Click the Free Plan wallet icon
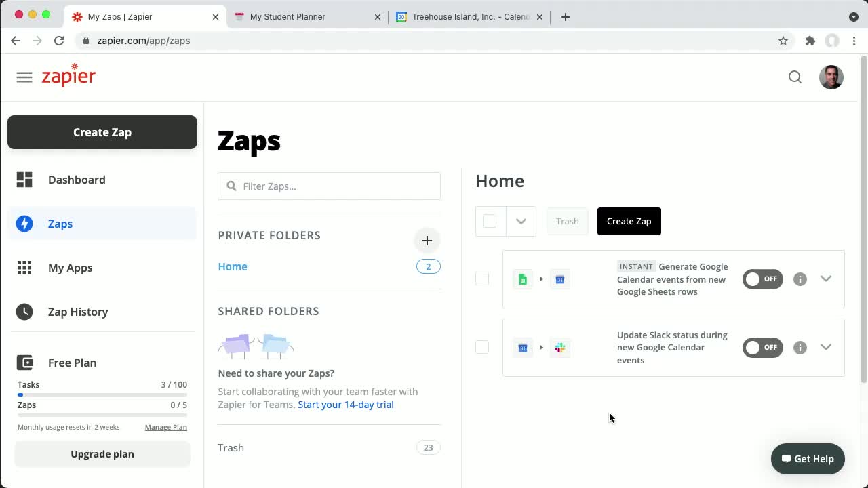 pyautogui.click(x=24, y=363)
